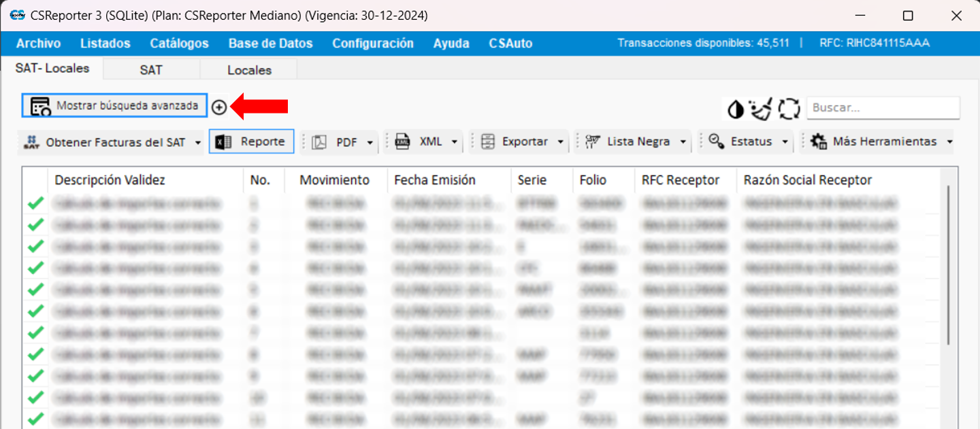Image resolution: width=980 pixels, height=429 pixels.
Task: Click the half-filled contrast theme icon
Action: click(736, 109)
